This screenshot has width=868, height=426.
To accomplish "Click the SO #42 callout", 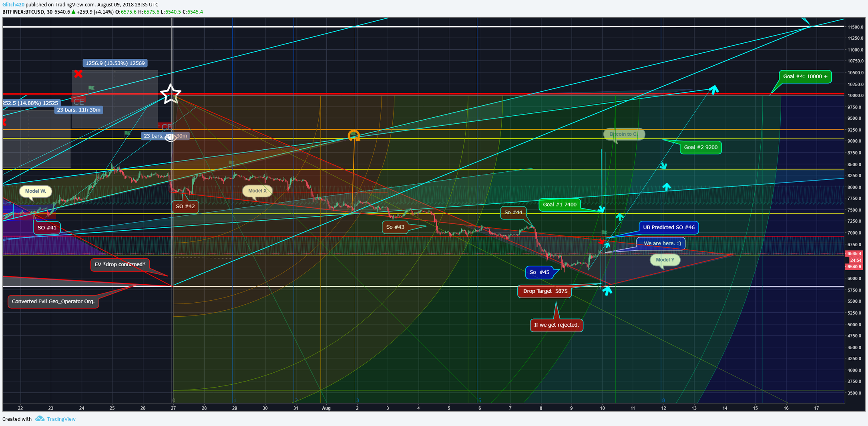I will [185, 207].
